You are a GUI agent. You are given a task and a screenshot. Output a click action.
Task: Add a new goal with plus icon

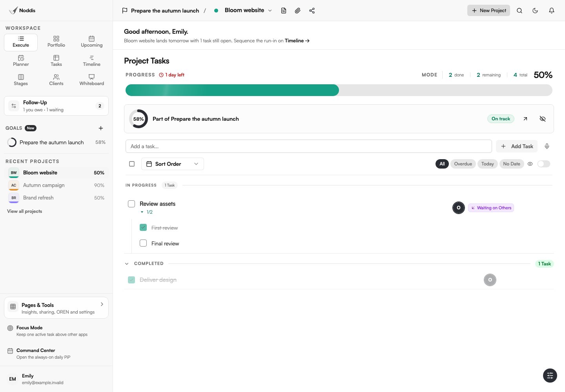pos(101,128)
